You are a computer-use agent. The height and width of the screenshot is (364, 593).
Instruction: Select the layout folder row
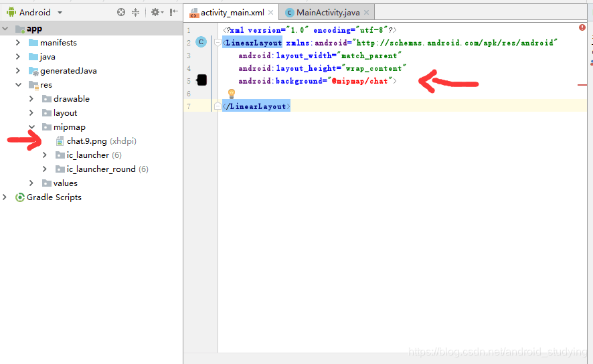tap(91, 112)
